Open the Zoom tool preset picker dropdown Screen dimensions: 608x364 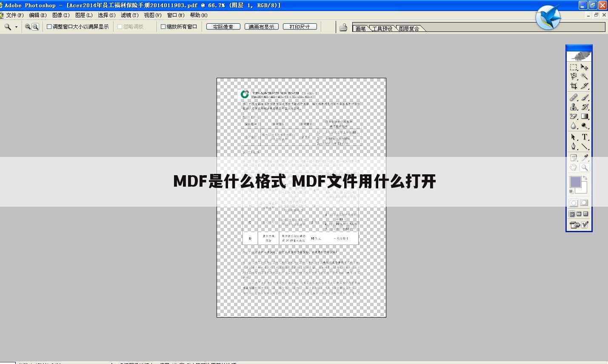tap(17, 27)
